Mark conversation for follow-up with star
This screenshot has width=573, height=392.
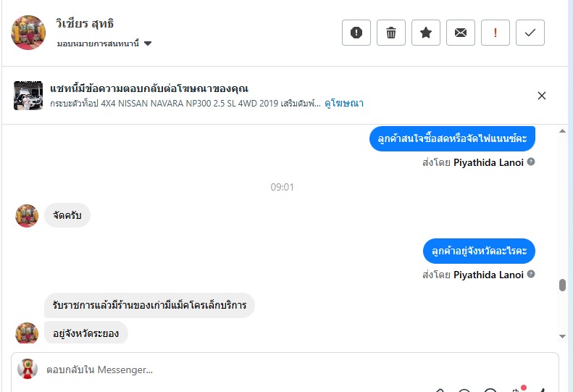[x=426, y=33]
